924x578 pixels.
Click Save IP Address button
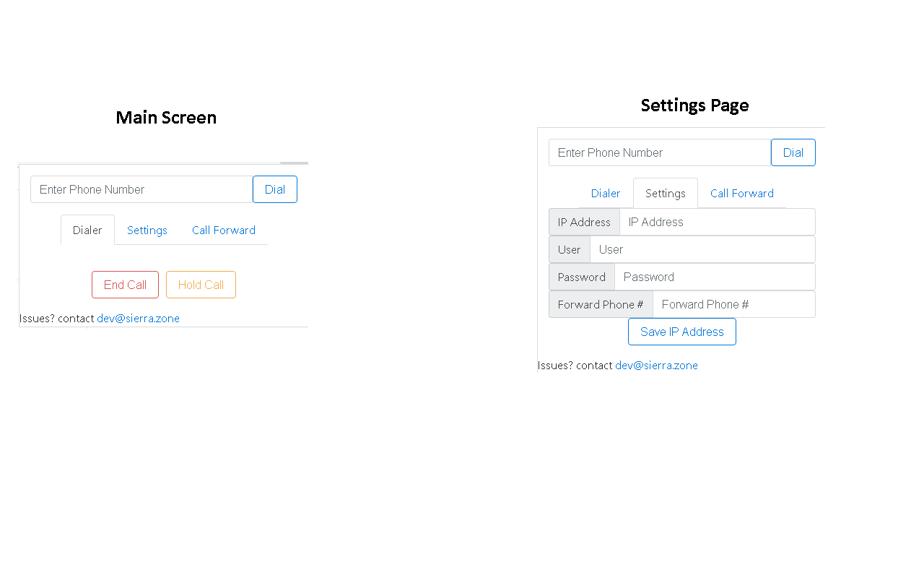[x=682, y=332]
